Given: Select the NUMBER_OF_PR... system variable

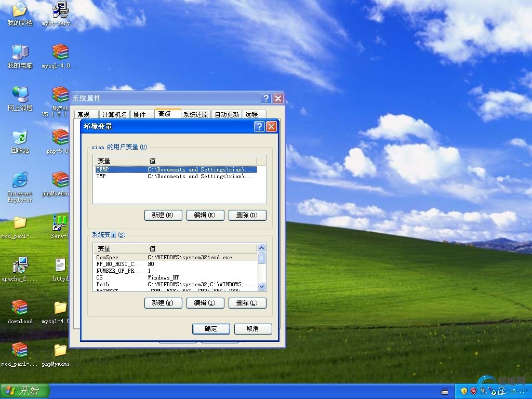Looking at the screenshot, I should pos(176,271).
